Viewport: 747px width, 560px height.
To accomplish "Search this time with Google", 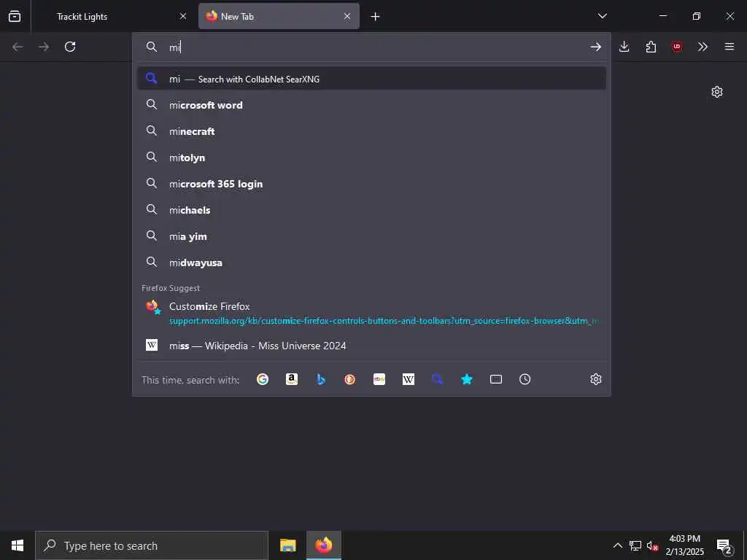I will pyautogui.click(x=263, y=379).
